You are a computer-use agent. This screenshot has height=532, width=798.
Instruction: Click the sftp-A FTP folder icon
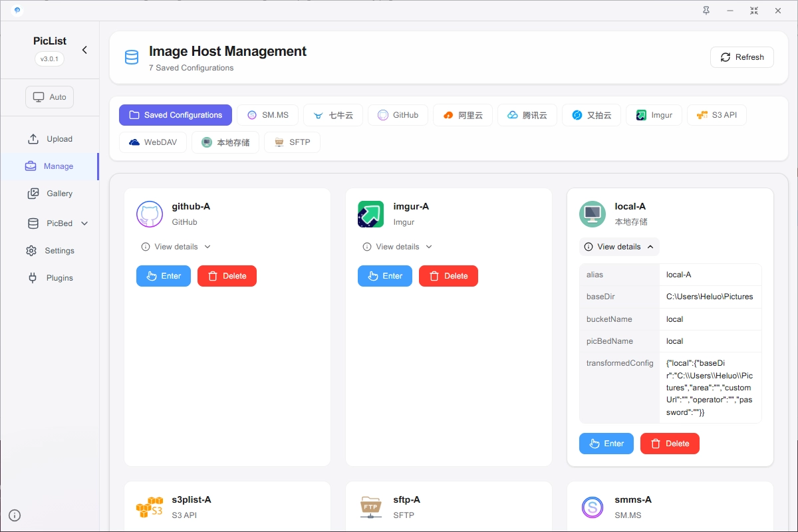[371, 507]
